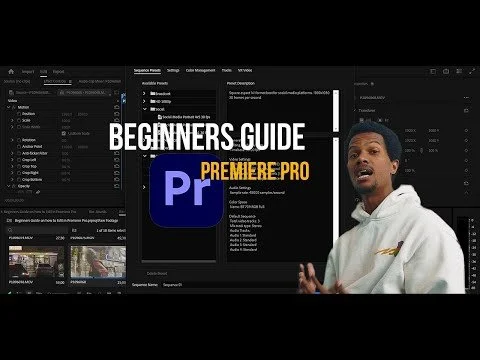Collapse the Transform section in right panel
480x360 pixels.
point(355,110)
